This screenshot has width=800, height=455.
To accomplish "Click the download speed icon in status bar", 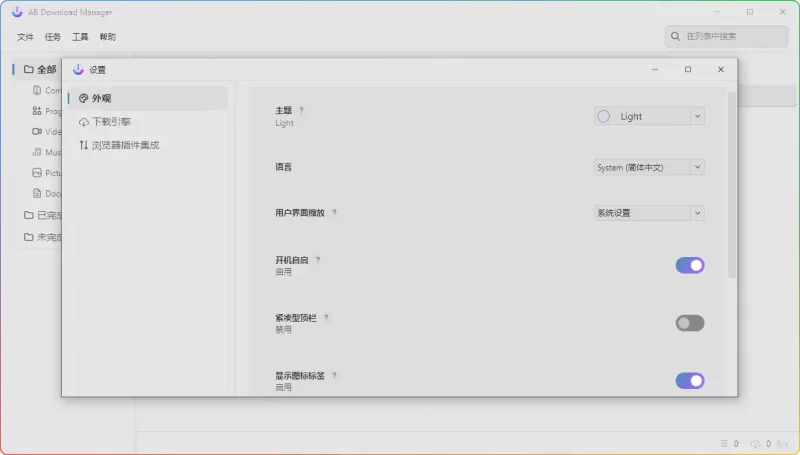I will pos(756,444).
